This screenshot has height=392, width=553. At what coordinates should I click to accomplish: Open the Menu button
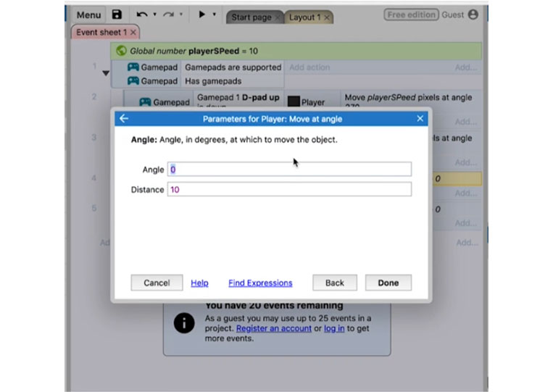click(88, 14)
